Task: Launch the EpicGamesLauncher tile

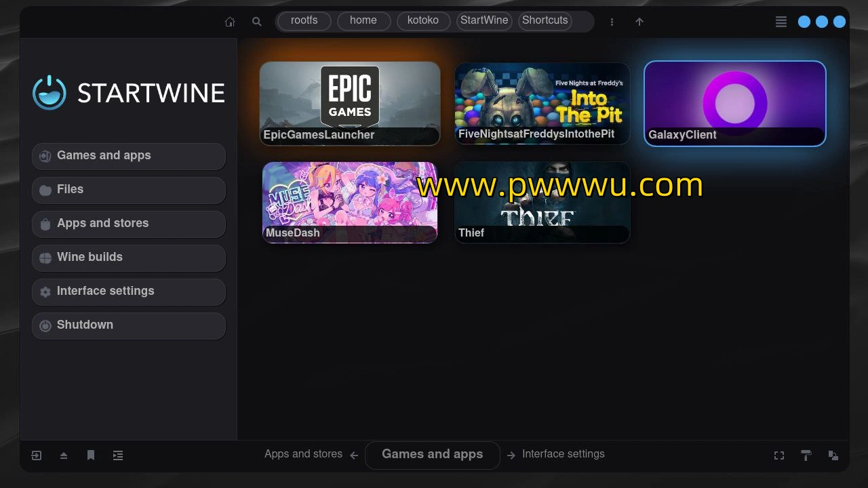Action: (x=350, y=103)
